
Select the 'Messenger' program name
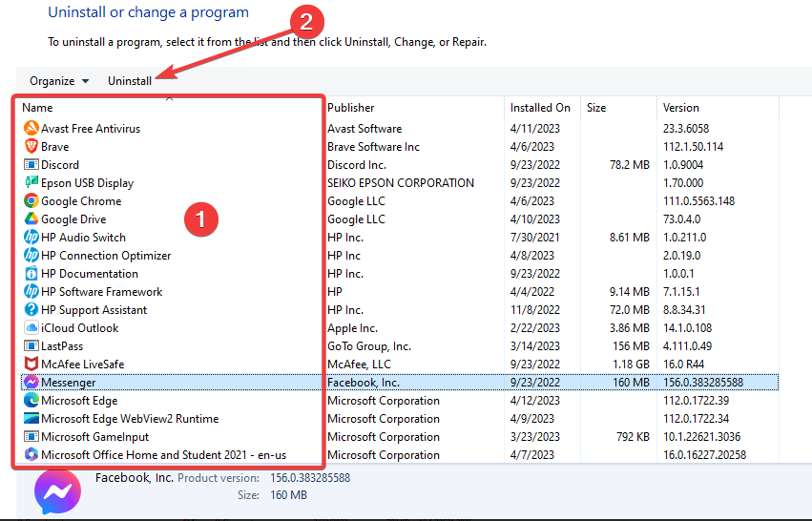click(69, 383)
